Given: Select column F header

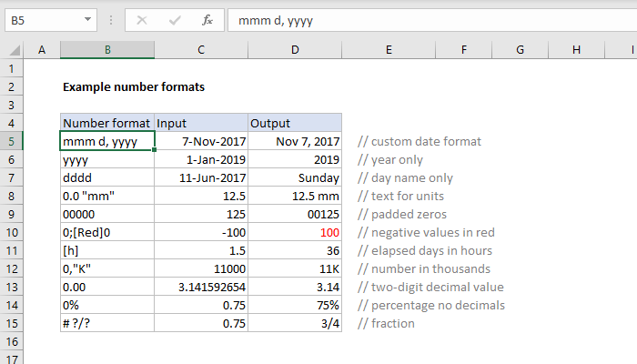Looking at the screenshot, I should coord(463,49).
